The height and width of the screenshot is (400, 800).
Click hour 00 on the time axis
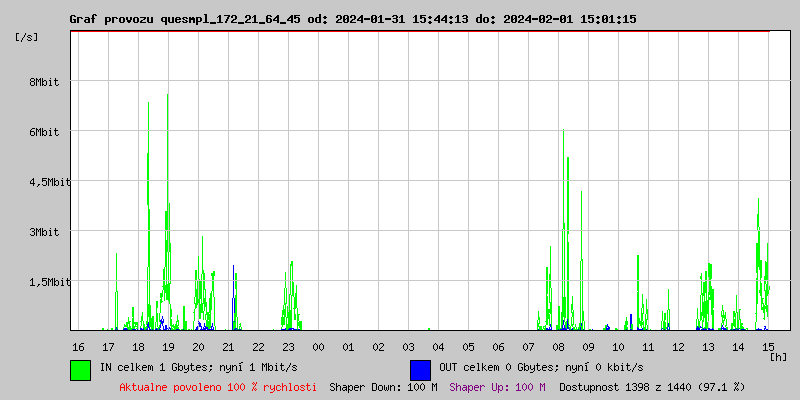click(x=318, y=346)
